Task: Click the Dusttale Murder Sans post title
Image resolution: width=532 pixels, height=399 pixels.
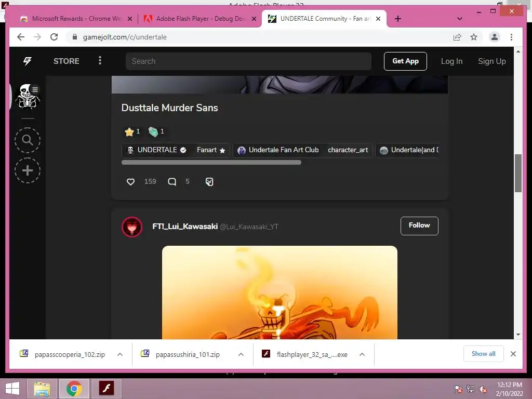Action: 170,108
